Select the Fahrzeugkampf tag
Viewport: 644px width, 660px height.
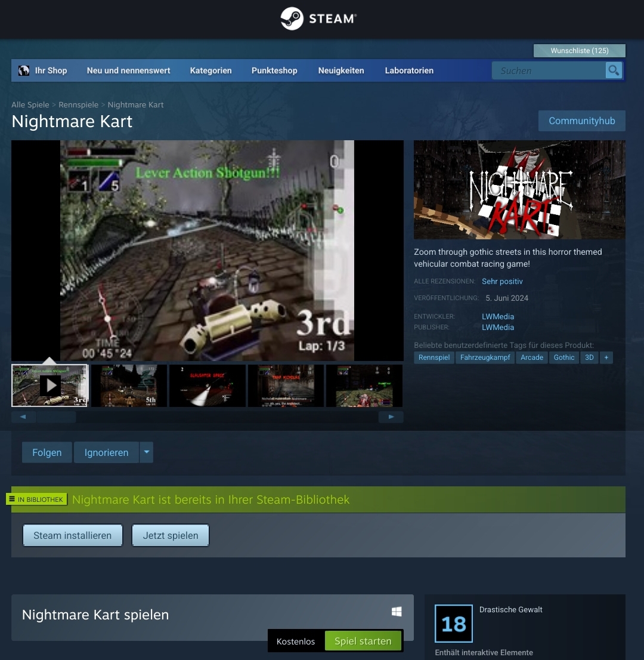tap(485, 357)
